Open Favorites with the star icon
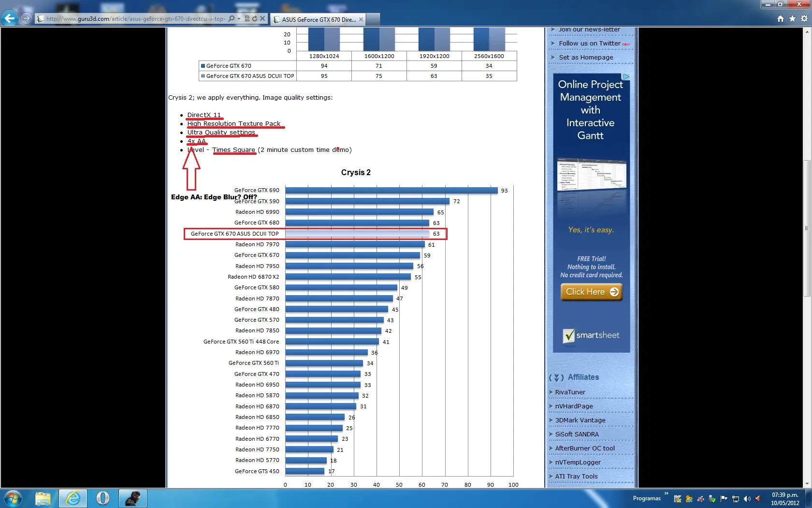812x508 pixels. pos(792,18)
